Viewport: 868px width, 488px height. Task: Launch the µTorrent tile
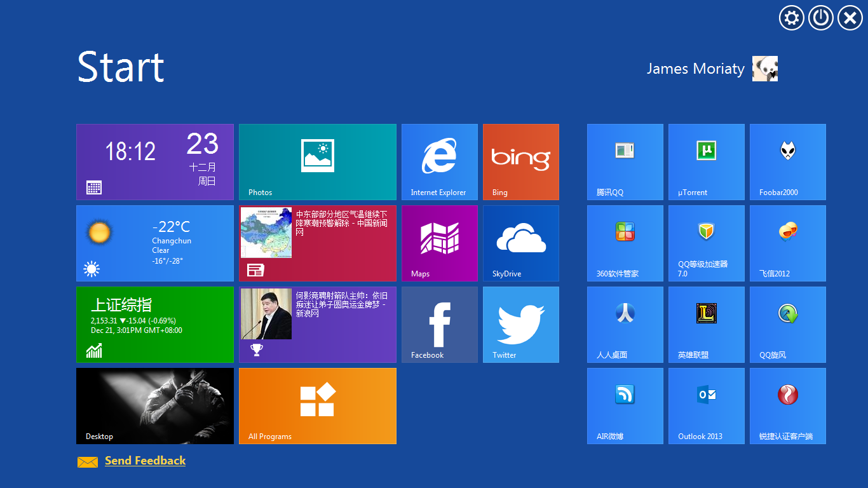tap(707, 162)
